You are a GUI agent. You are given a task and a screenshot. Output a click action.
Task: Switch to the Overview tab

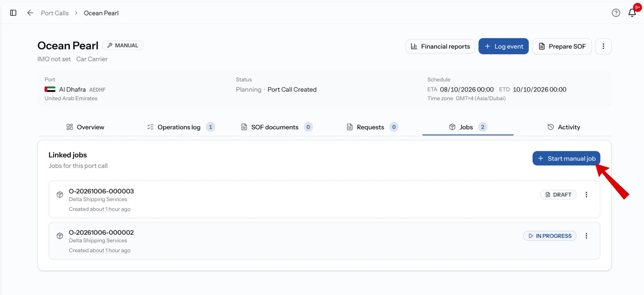[x=85, y=127]
